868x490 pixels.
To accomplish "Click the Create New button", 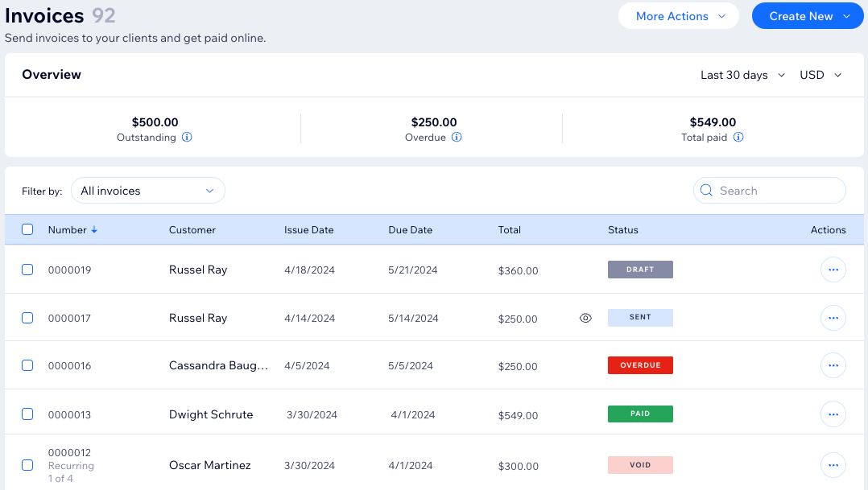I will tap(808, 16).
